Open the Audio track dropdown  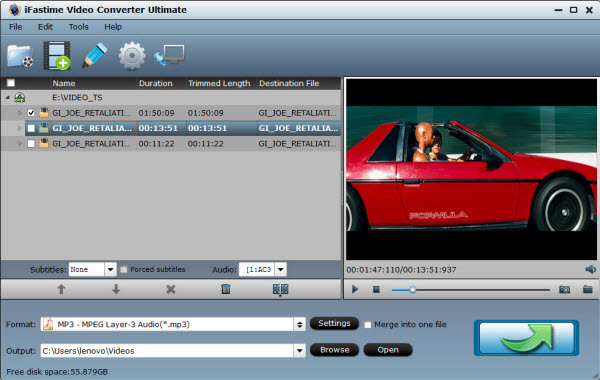coord(280,269)
